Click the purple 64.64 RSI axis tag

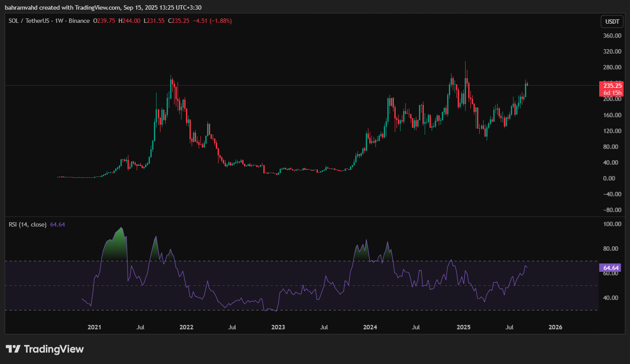(x=612, y=268)
